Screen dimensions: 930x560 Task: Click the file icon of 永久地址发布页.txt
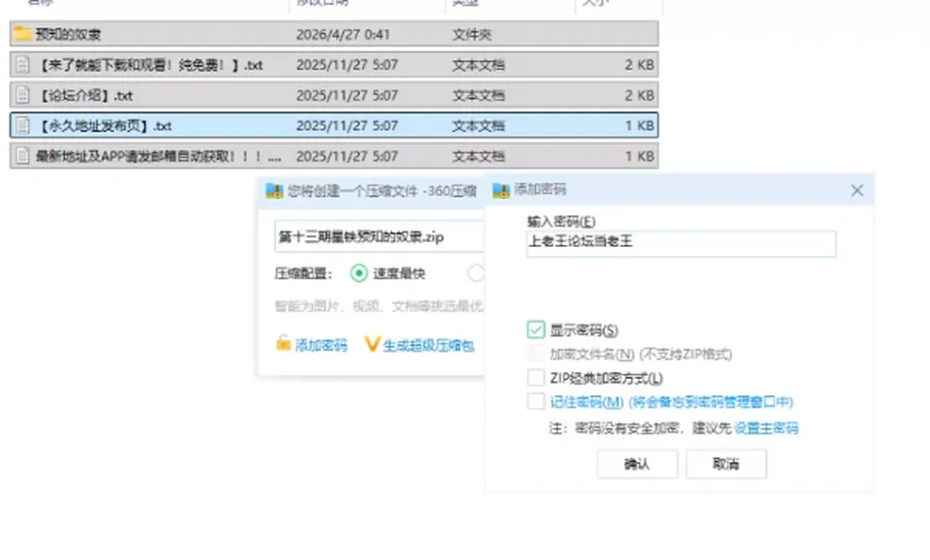coord(22,125)
